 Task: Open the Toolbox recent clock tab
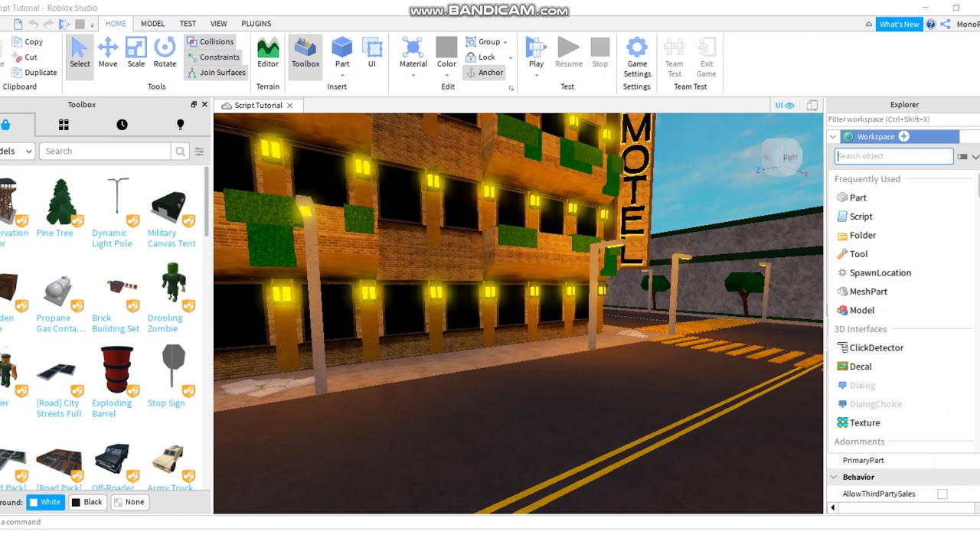122,125
